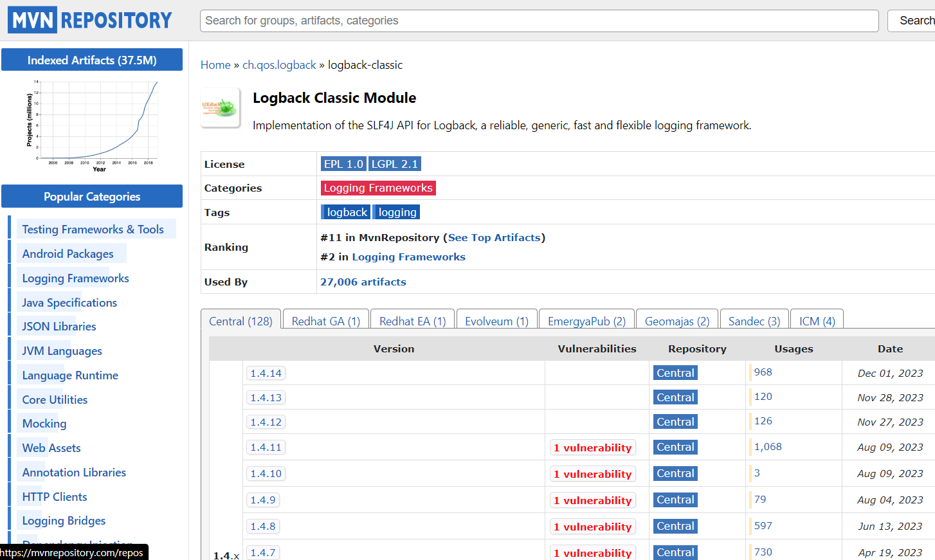
Task: Open Web Assets category
Action: coord(51,448)
